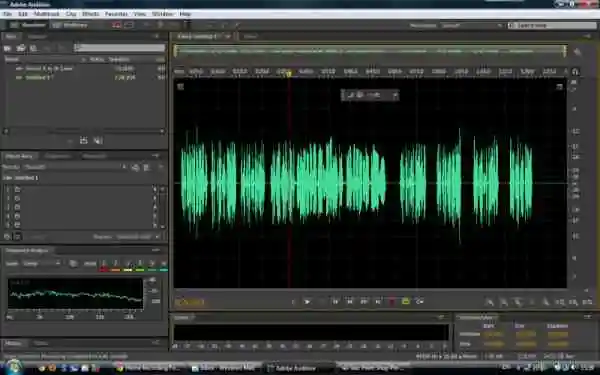Screen dimensions: 600x375
Task: Open the Effects menu
Action: [91, 14]
